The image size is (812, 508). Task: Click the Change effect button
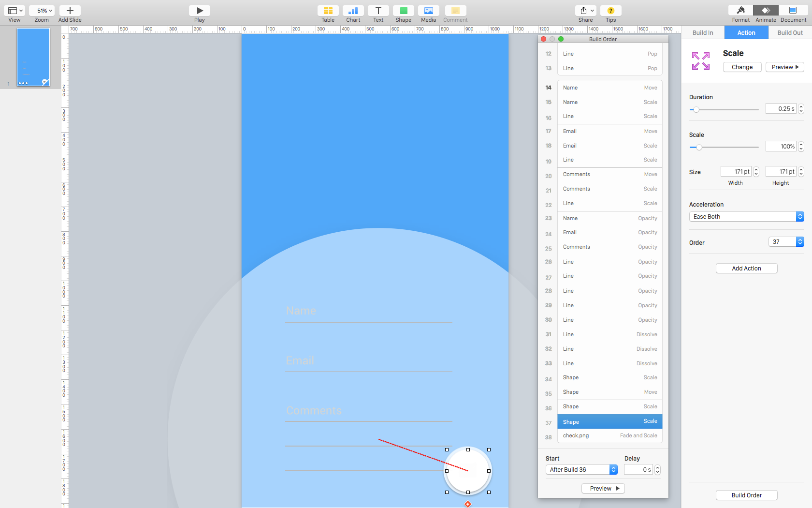(x=742, y=67)
